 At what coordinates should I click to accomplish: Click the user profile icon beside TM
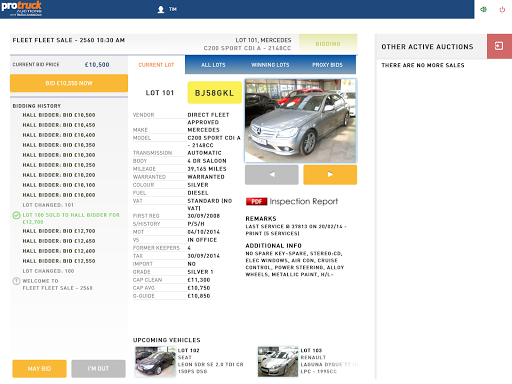coord(161,9)
